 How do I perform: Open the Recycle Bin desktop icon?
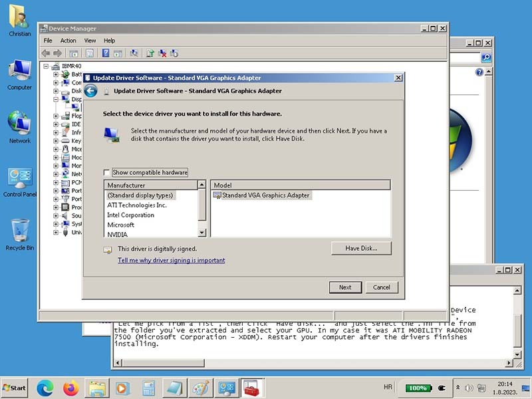point(20,231)
